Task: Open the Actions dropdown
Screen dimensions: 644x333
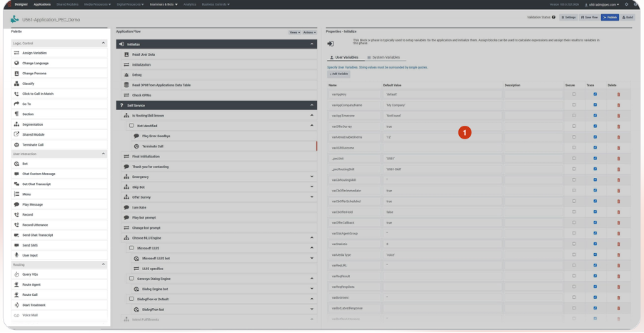Action: 309,32
